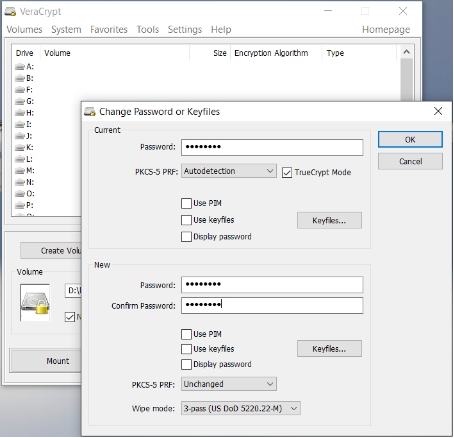Open New PKCS-5 PRF Unchanged dropdown

pos(229,384)
